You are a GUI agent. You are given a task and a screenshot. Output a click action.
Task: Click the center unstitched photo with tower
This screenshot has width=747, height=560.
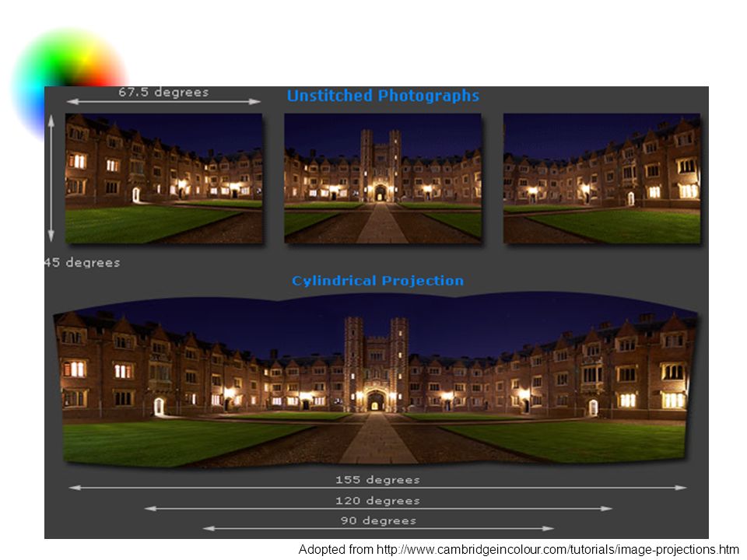click(383, 179)
